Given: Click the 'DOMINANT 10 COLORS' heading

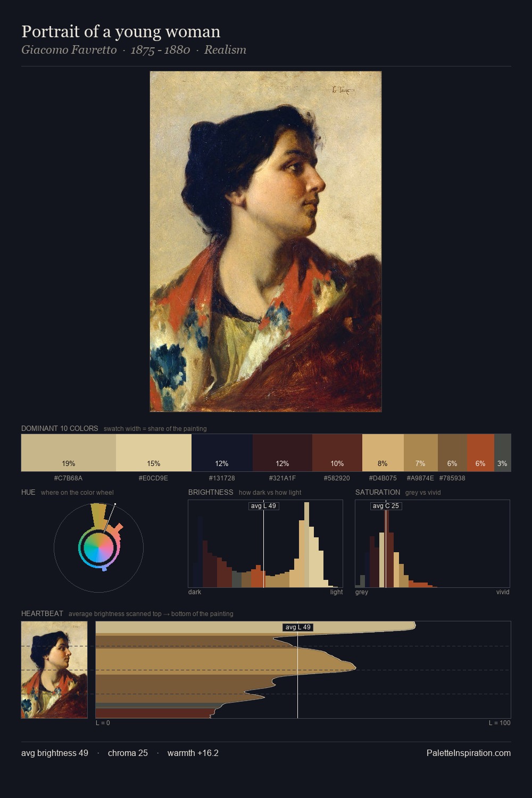Looking at the screenshot, I should (60, 428).
